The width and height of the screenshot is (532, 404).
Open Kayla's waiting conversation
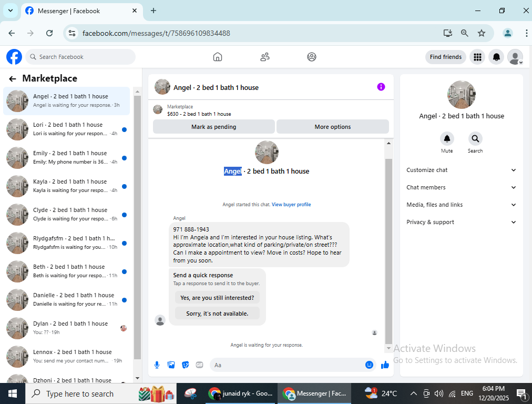pos(66,186)
